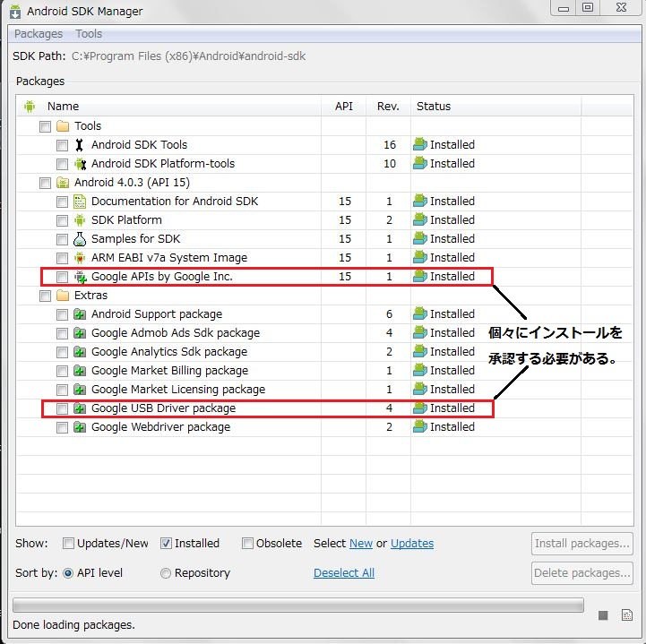Image resolution: width=646 pixels, height=644 pixels.
Task: Click the Google Market Licensing package icon
Action: click(x=80, y=390)
